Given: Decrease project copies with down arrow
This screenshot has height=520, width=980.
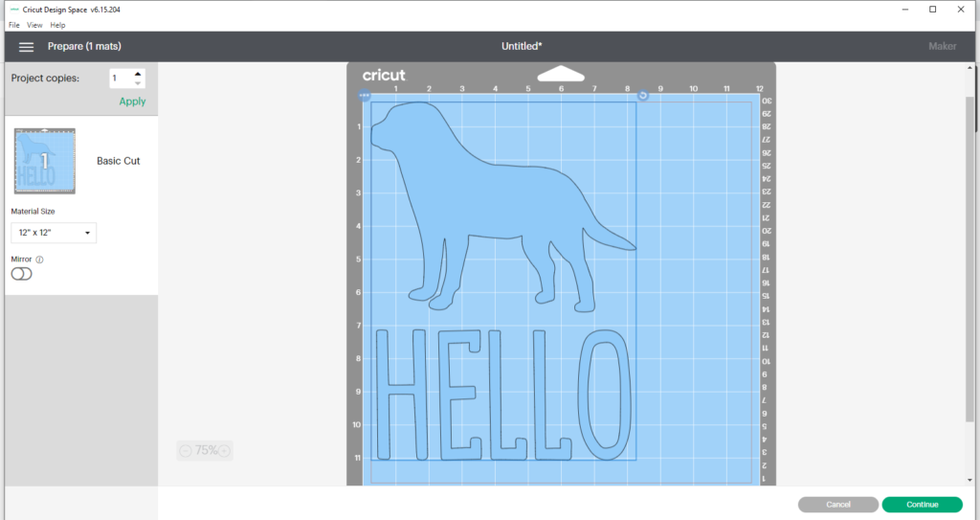Looking at the screenshot, I should [x=138, y=83].
